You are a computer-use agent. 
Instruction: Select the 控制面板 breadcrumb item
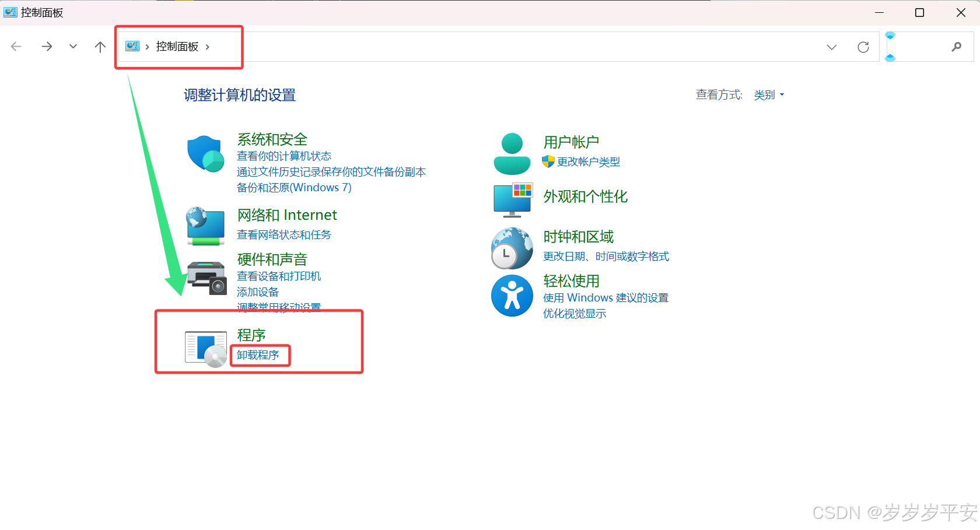tap(177, 47)
